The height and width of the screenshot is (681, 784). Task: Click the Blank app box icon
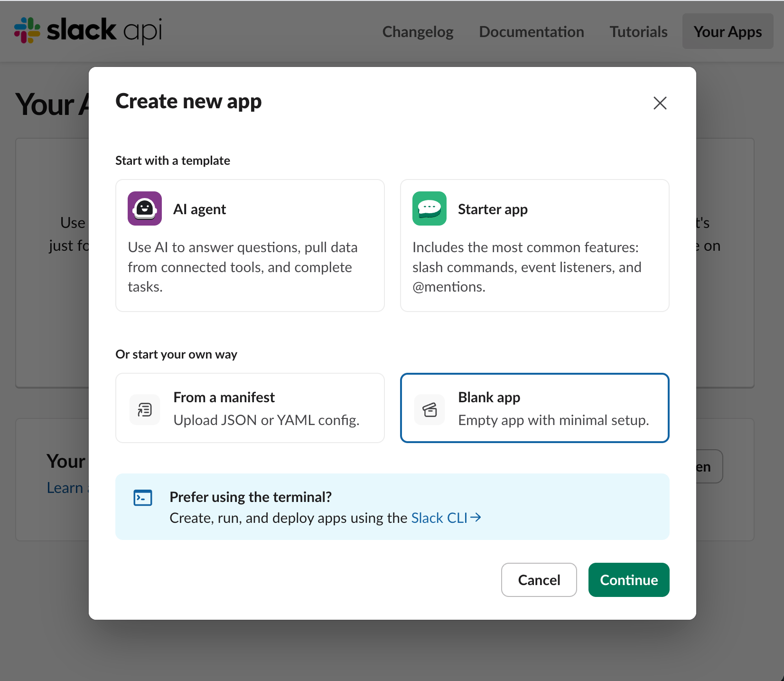click(429, 409)
